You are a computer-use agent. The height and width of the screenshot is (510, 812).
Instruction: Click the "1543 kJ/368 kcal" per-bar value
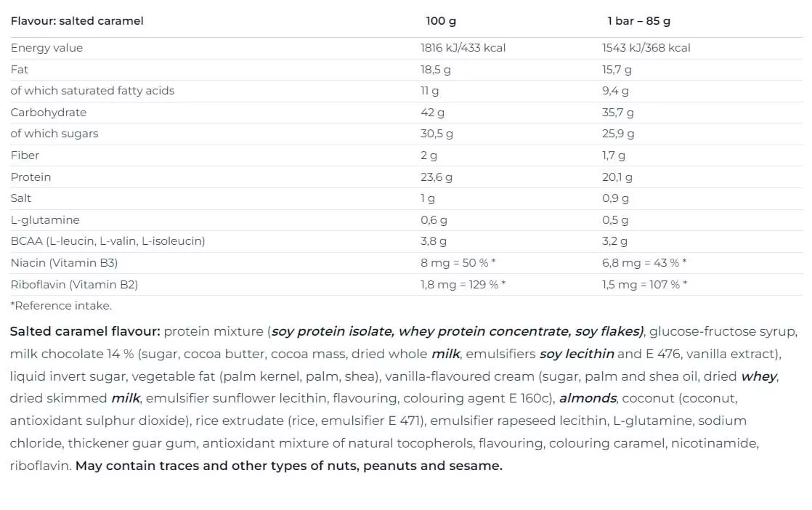[x=646, y=48]
